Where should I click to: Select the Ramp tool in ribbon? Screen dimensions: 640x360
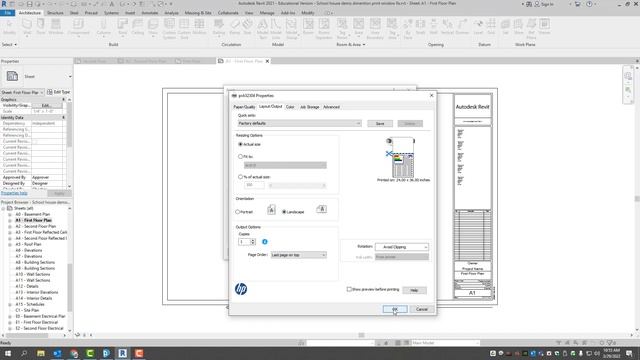(x=235, y=27)
